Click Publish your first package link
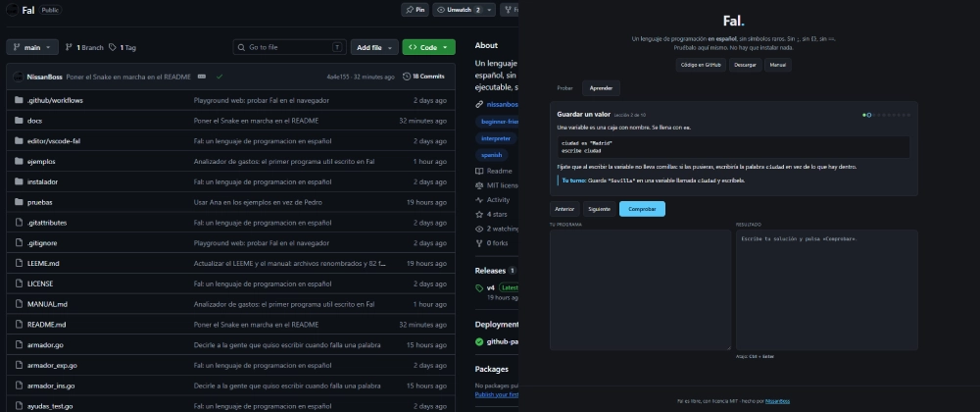Viewport: 980px width, 412px height. (x=497, y=394)
